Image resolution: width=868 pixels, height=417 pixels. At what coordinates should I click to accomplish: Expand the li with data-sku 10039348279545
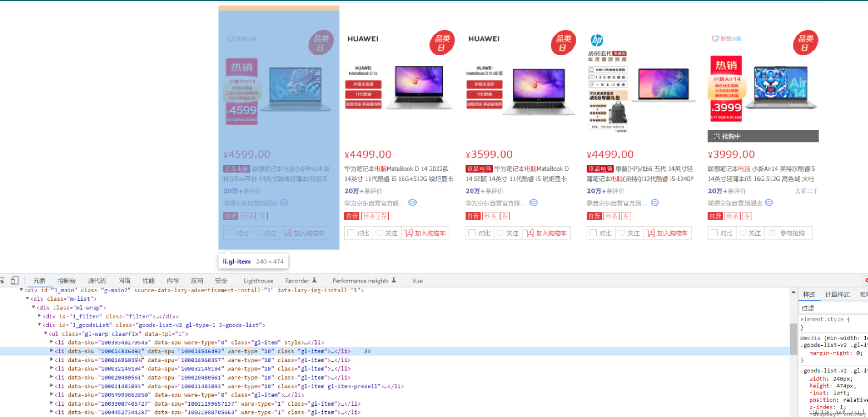pos(51,341)
